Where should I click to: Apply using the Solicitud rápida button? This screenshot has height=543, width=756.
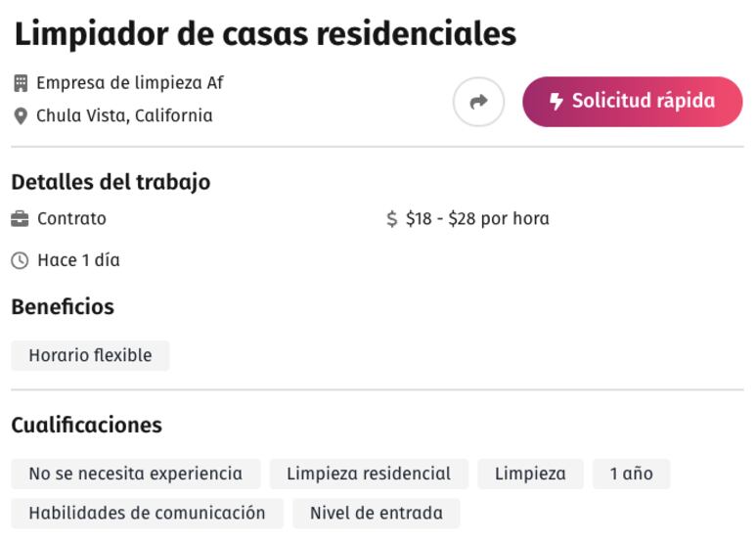click(632, 102)
